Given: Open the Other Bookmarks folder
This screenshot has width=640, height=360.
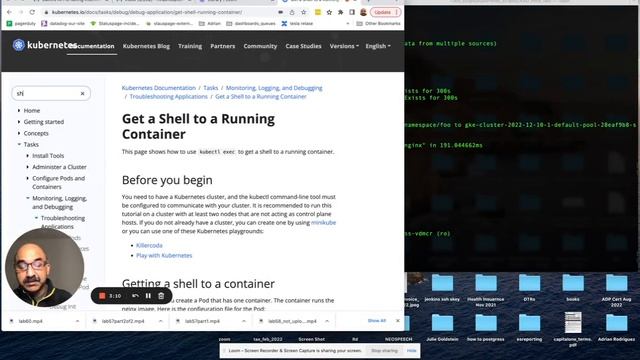Looking at the screenshot, I should click(378, 24).
